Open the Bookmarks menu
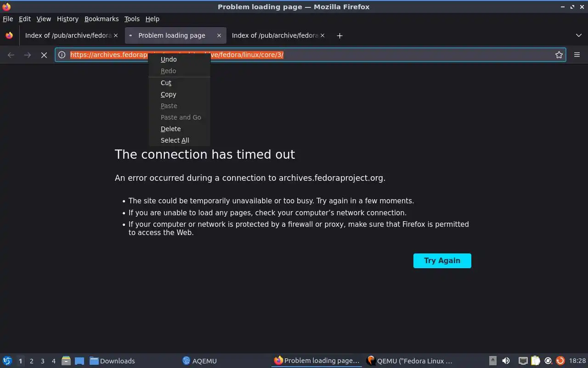This screenshot has height=368, width=588. click(102, 19)
